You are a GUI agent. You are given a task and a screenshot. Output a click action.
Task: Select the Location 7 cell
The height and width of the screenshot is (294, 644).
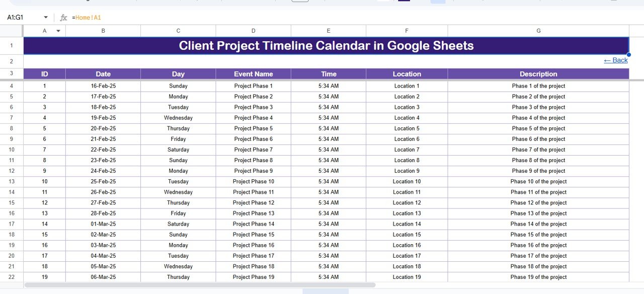point(407,150)
